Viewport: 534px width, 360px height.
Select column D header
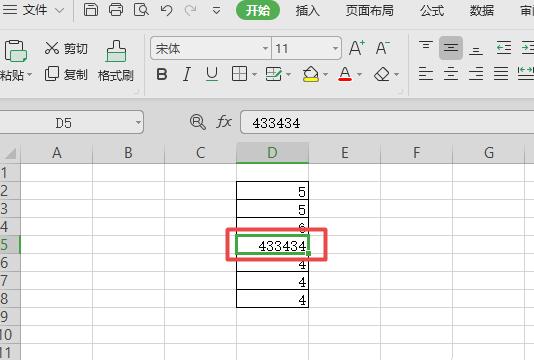pos(272,153)
